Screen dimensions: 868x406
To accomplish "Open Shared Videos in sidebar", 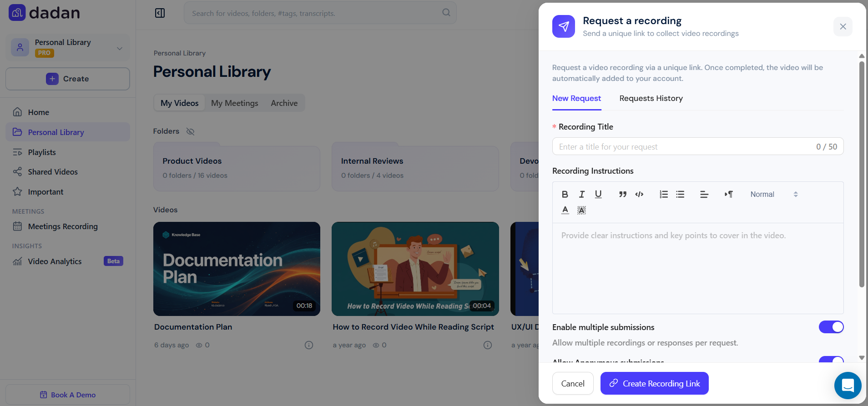I will 68,172.
